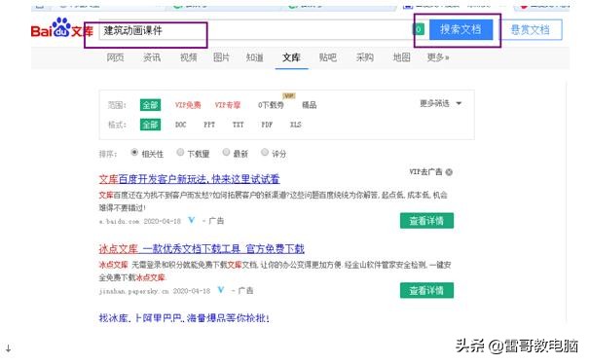This screenshot has width=589, height=364.
Task: Switch to the 地图 tab
Action: click(401, 57)
